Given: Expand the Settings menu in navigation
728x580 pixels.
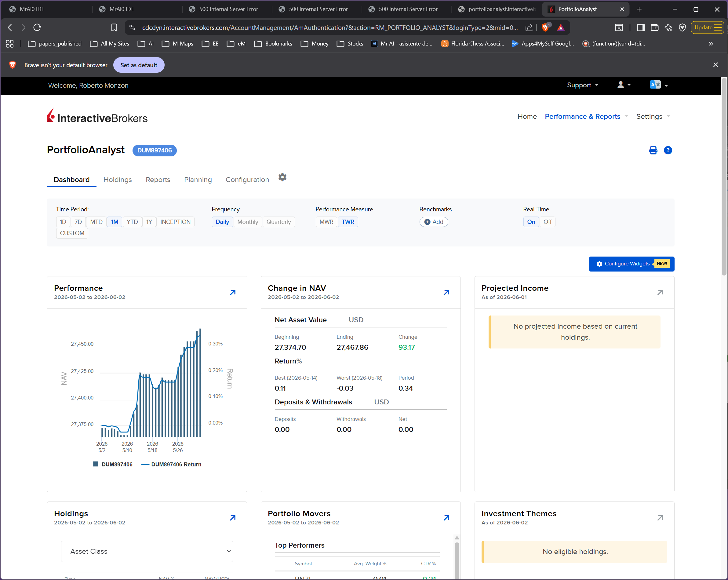Looking at the screenshot, I should [653, 116].
